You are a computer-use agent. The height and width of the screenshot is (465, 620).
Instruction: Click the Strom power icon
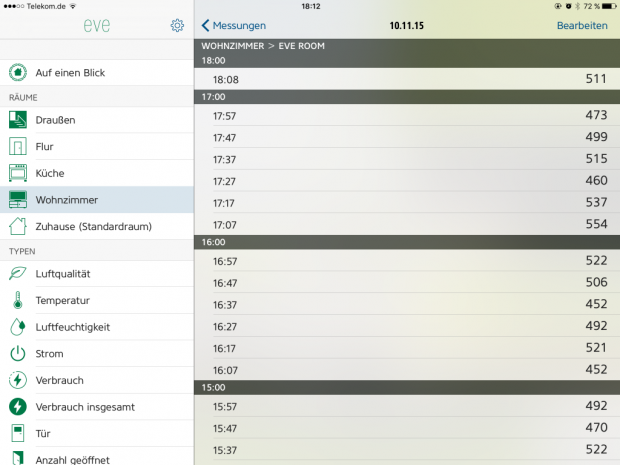[x=18, y=353]
